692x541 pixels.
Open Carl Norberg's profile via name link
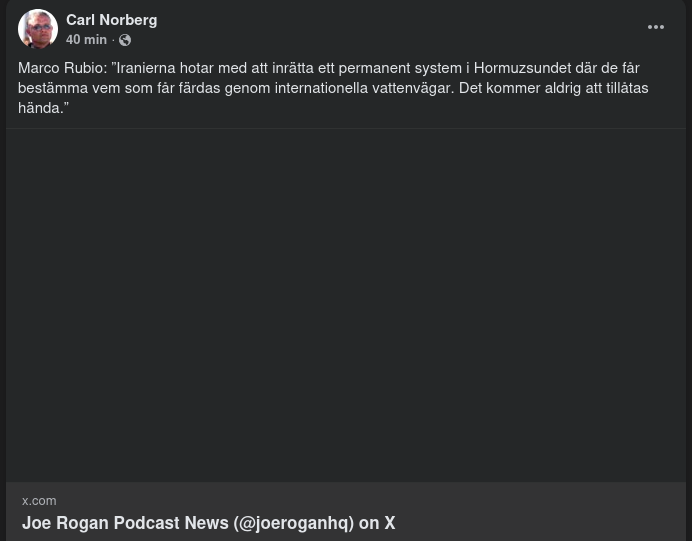pos(112,20)
